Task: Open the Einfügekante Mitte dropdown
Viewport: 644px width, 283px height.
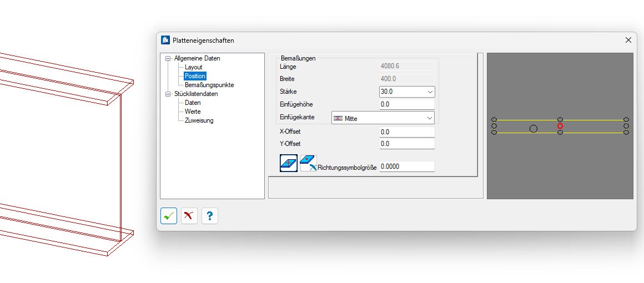Action: coord(430,118)
